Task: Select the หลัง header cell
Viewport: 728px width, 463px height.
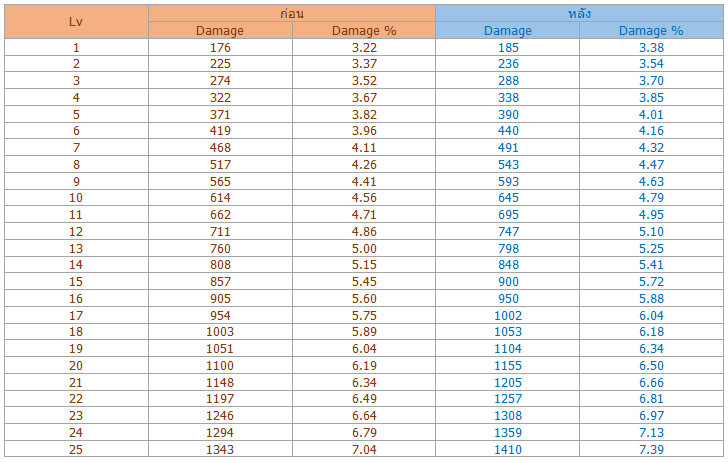Action: tap(579, 13)
